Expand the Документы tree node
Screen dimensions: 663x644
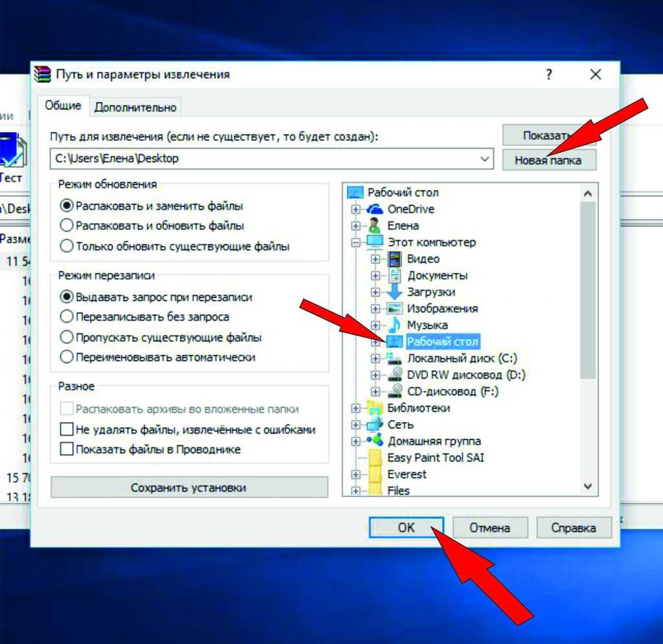point(375,276)
